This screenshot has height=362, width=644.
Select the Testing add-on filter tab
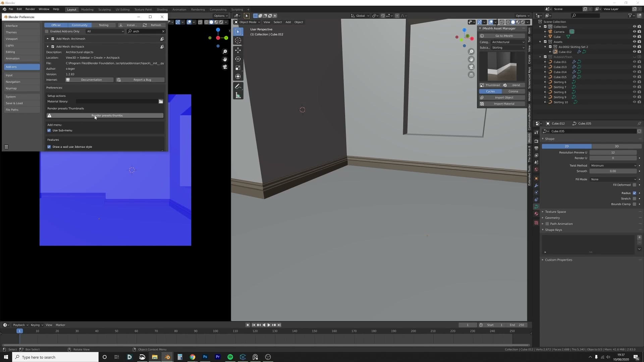(x=103, y=25)
